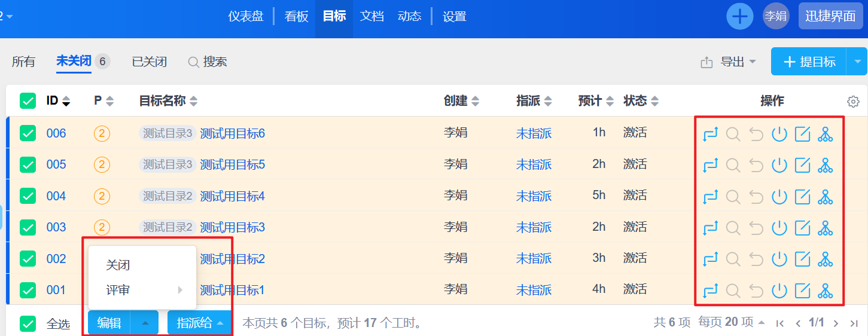The image size is (868, 336).
Task: Uncheck the checkbox for goal 006
Action: pos(28,133)
